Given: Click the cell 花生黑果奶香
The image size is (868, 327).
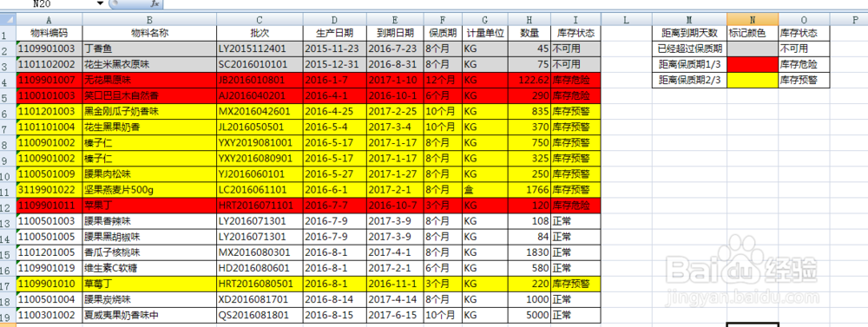Looking at the screenshot, I should [x=149, y=128].
